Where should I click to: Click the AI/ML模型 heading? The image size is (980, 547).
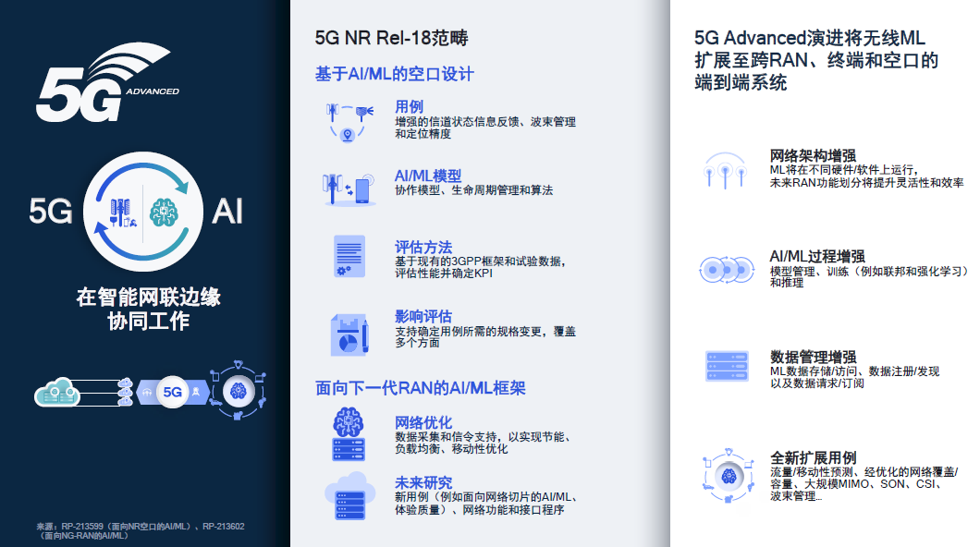(427, 176)
